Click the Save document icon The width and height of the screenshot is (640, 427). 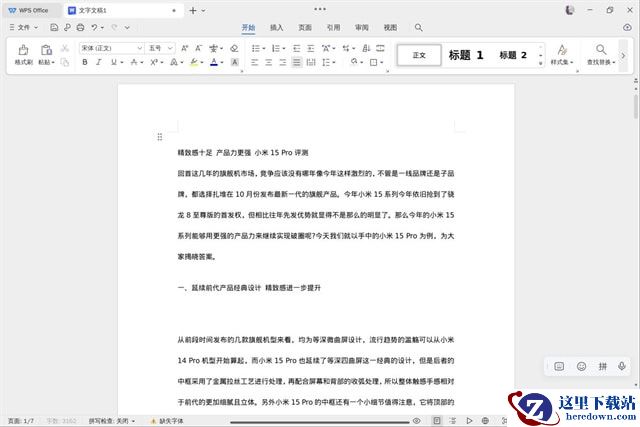point(54,27)
